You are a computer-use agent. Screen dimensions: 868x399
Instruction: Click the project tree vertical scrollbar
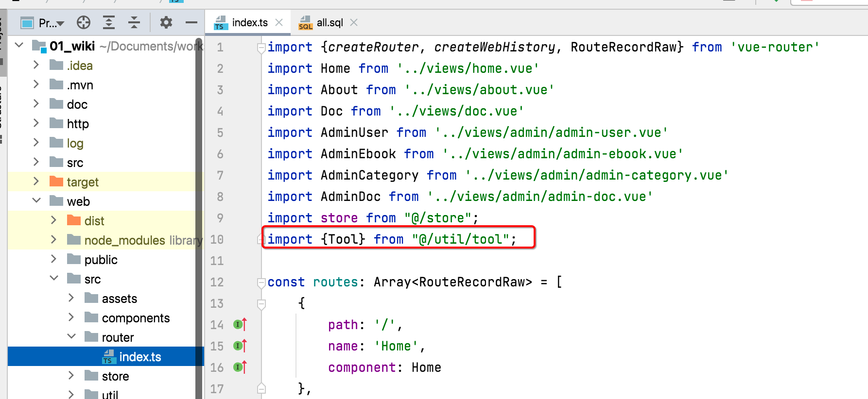tap(199, 218)
